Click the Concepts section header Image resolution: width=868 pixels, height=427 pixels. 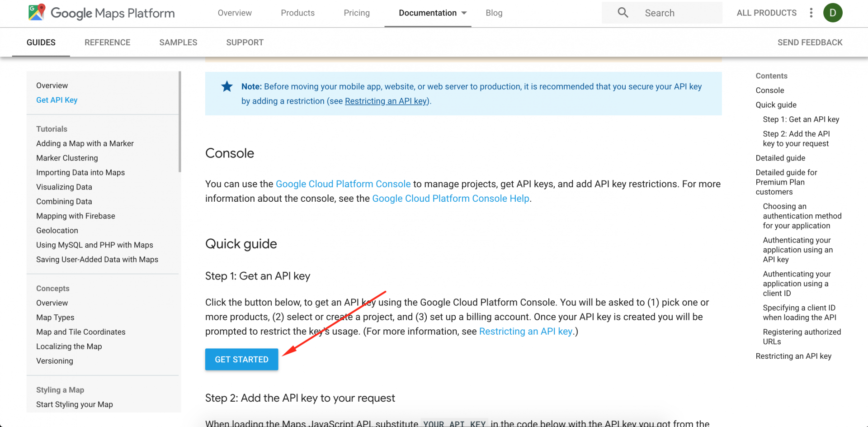pos(53,288)
